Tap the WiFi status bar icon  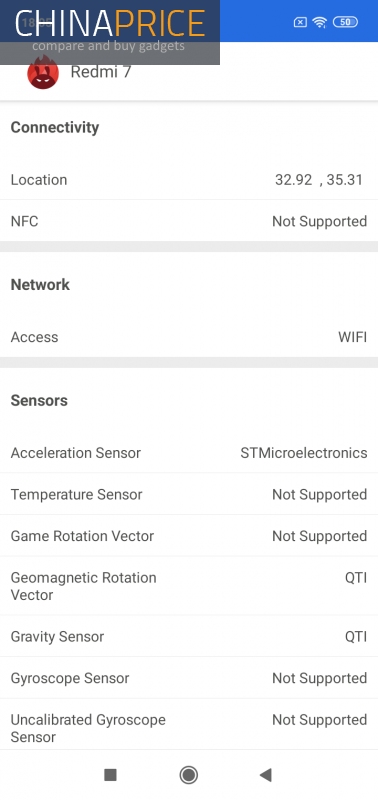click(x=320, y=22)
